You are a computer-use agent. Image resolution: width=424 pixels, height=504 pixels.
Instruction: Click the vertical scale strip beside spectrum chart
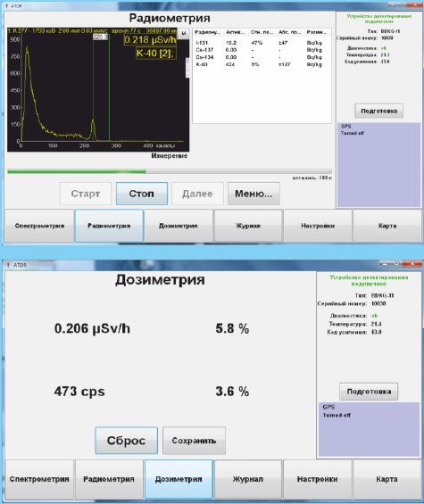pyautogui.click(x=187, y=68)
